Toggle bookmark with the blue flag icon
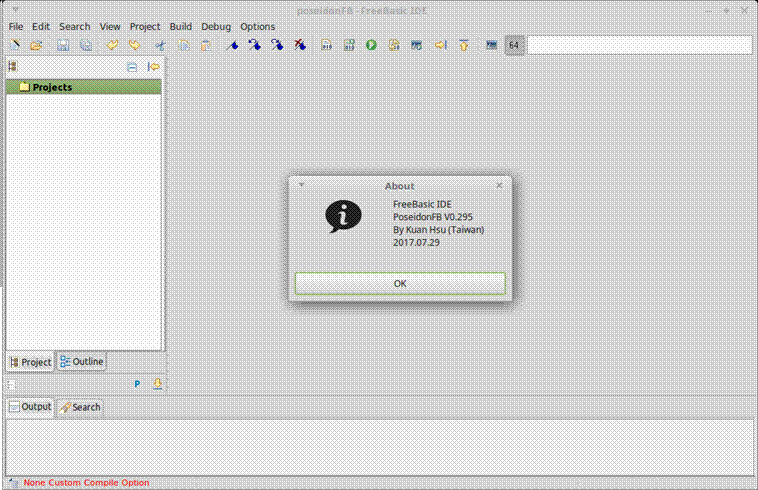Viewport: 758px width, 490px height. pos(233,45)
